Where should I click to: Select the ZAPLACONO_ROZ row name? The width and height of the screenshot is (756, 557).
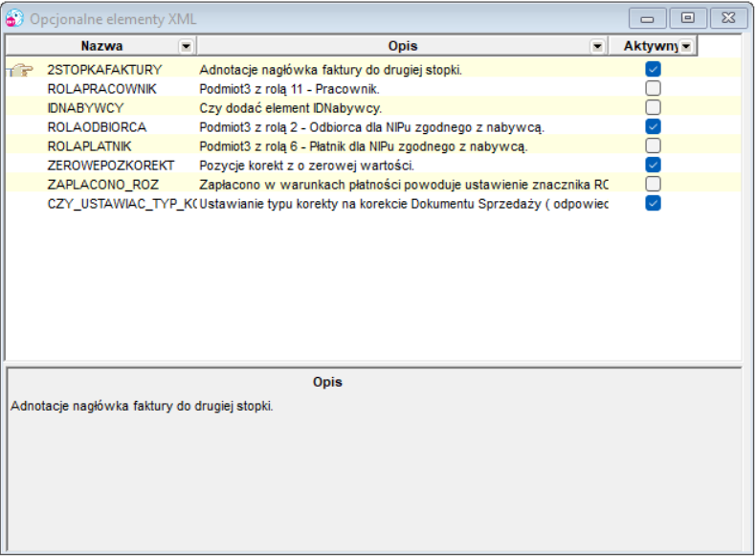(102, 185)
